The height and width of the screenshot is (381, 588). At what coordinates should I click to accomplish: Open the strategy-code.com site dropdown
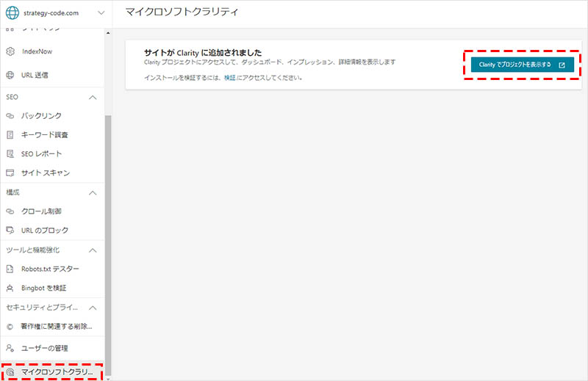[x=100, y=13]
